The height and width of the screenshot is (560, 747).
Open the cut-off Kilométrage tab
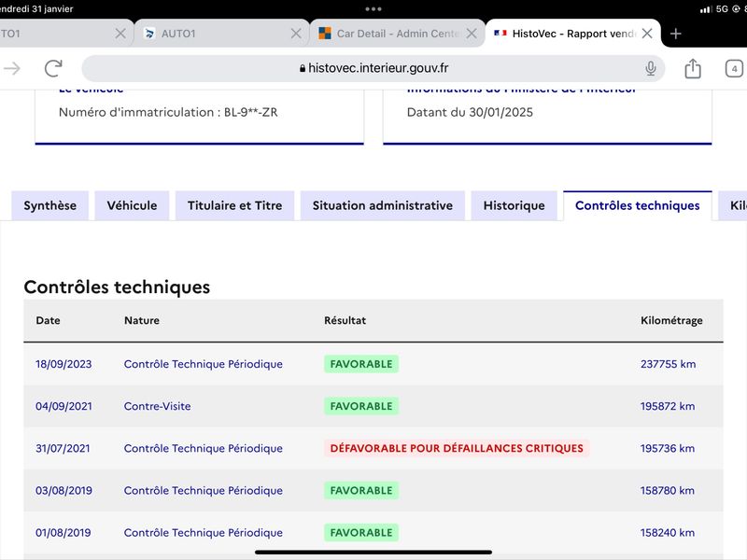point(734,205)
